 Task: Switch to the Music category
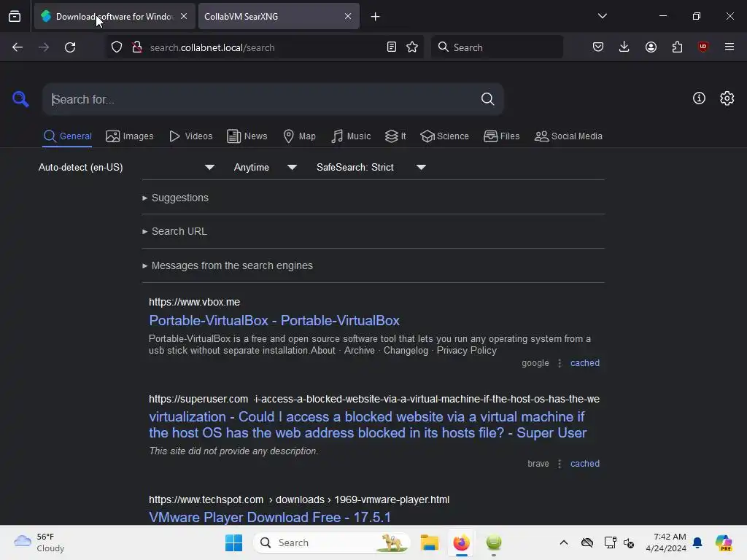point(351,136)
